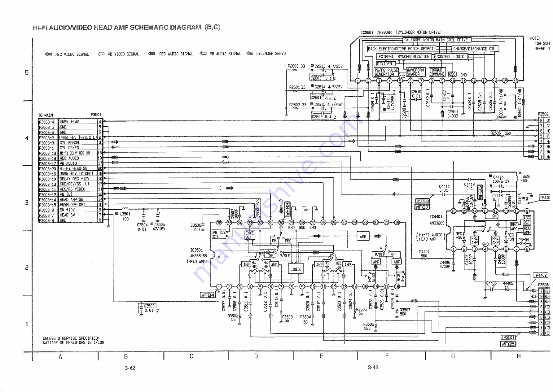Click the PB +5V CTL block
This screenshot has height=392, width=553.
tap(219, 234)
